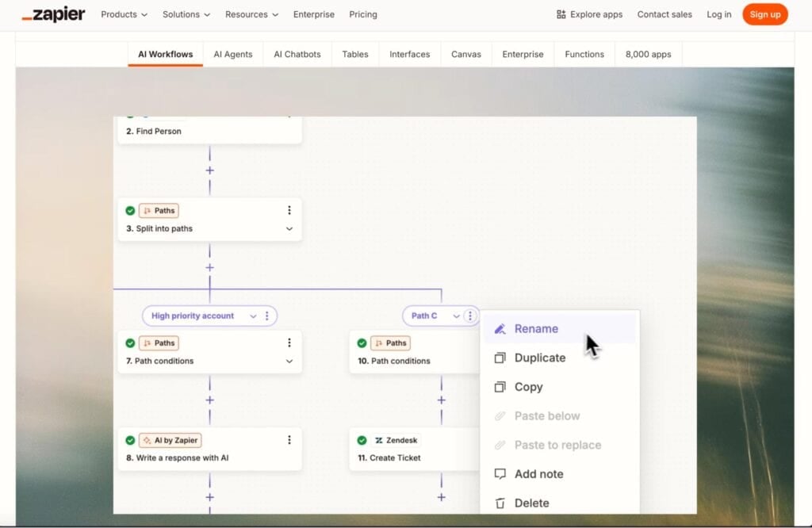This screenshot has height=528, width=812.
Task: Click the Explore apps grid icon
Action: (x=561, y=14)
